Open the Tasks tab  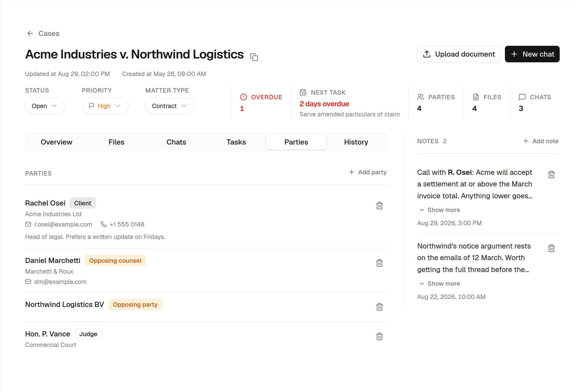[x=236, y=142]
